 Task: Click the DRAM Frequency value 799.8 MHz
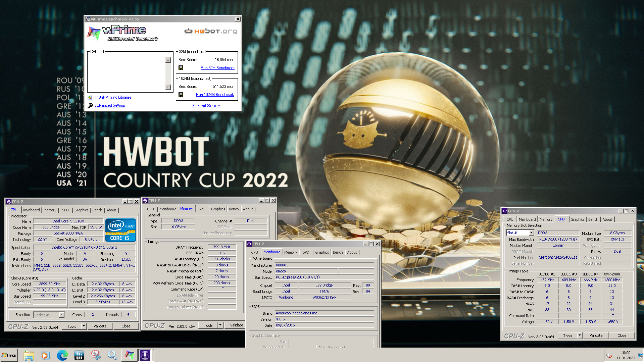(222, 247)
